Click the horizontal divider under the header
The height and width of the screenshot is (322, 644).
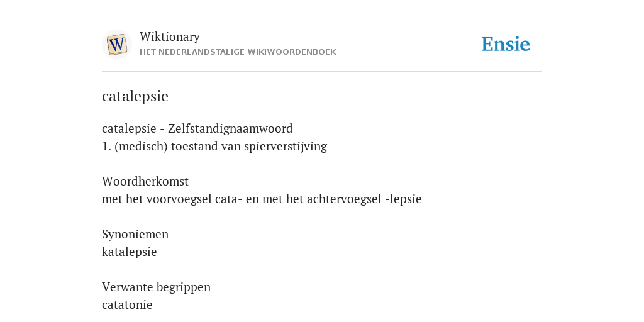pyautogui.click(x=322, y=72)
